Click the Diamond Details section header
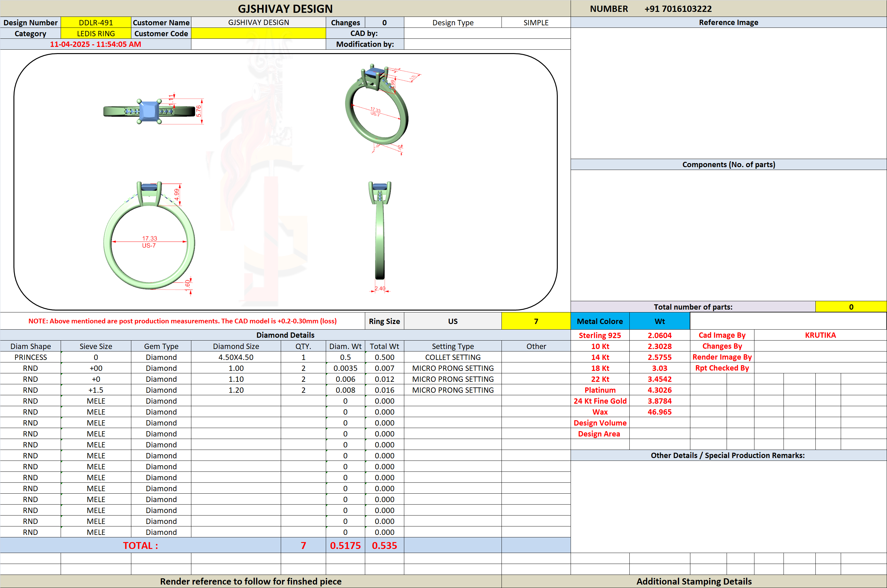This screenshot has height=588, width=887. coord(285,335)
